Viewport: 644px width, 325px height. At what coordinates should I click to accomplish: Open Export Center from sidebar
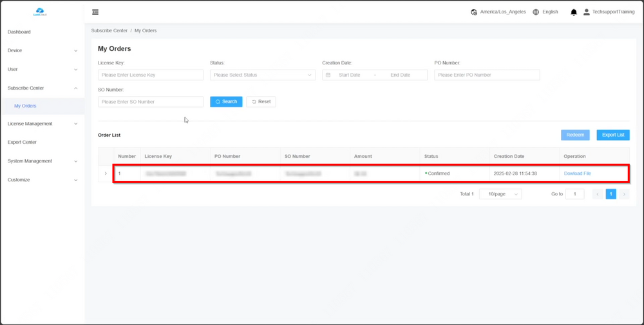(22, 143)
